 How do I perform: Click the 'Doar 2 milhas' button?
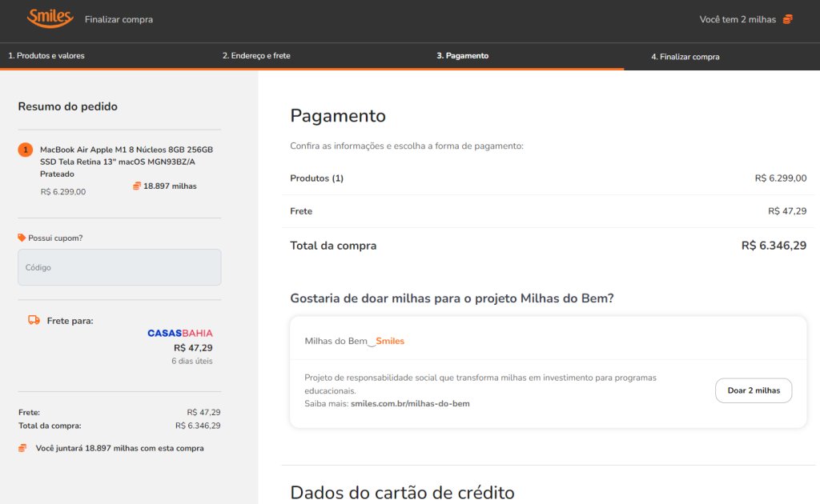[x=754, y=390]
